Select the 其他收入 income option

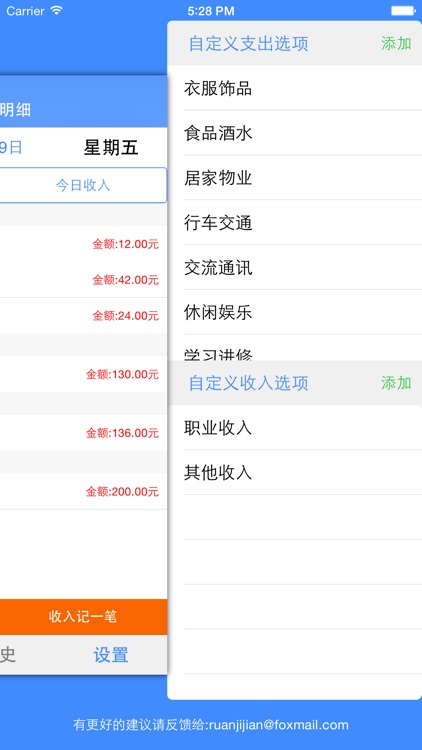pos(295,473)
